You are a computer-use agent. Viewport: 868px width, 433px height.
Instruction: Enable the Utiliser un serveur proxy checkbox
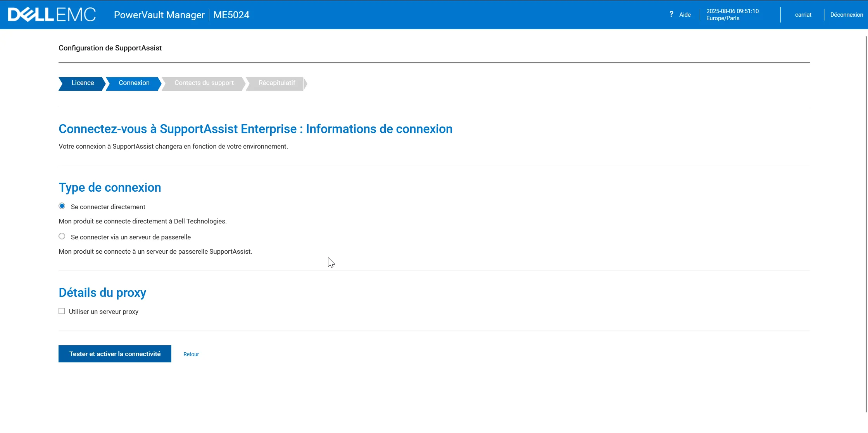(x=62, y=311)
